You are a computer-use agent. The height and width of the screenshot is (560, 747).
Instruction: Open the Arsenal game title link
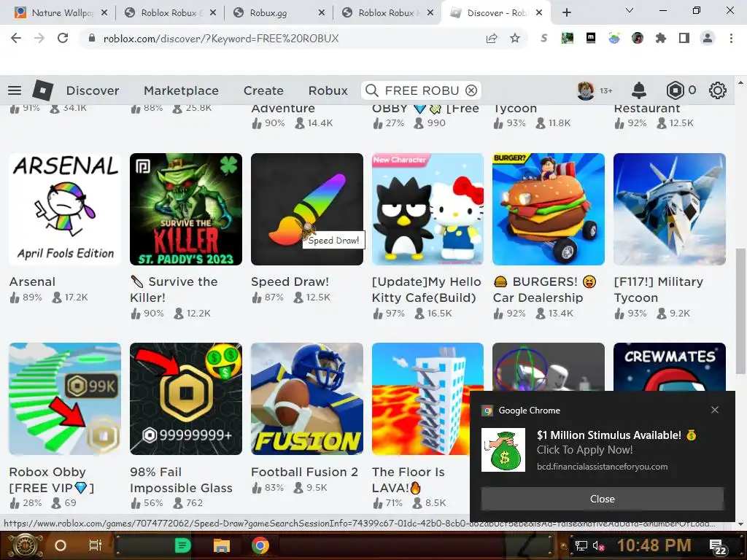coord(32,282)
